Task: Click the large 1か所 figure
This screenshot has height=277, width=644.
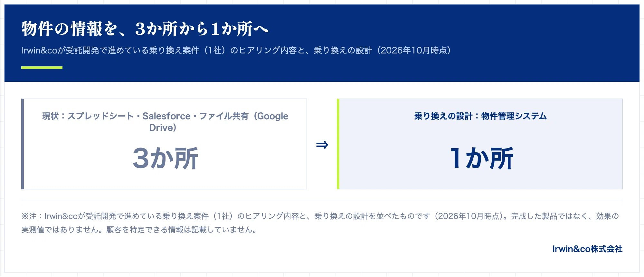Action: click(x=481, y=158)
